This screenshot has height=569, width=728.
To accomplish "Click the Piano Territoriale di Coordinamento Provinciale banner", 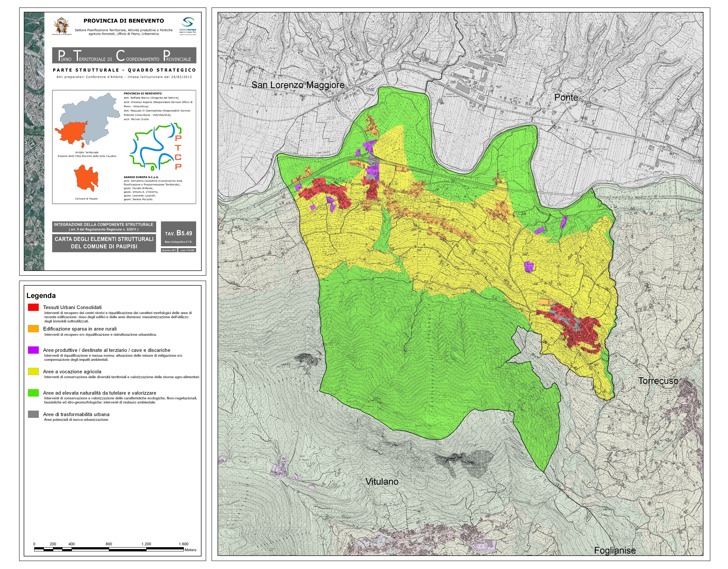I will tap(124, 55).
